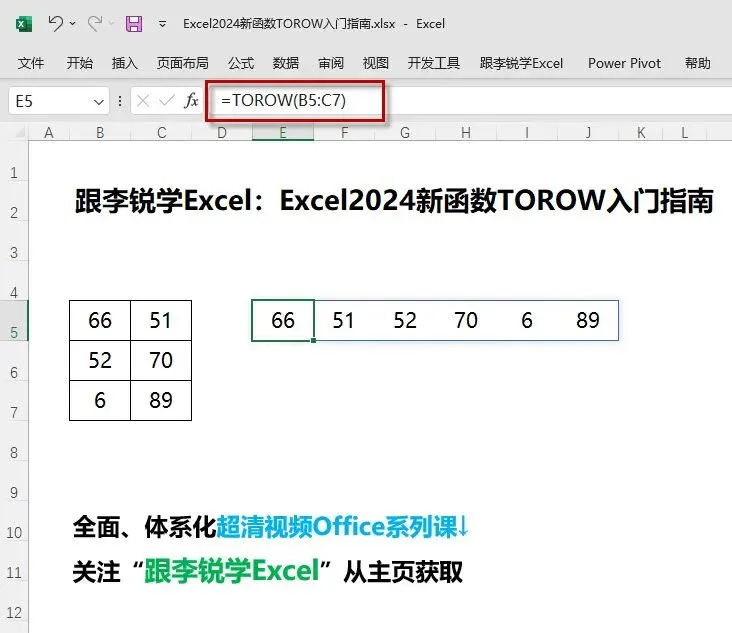Switch to the 插入 ribbon tab
Screen dimensions: 732x633
pyautogui.click(x=125, y=63)
